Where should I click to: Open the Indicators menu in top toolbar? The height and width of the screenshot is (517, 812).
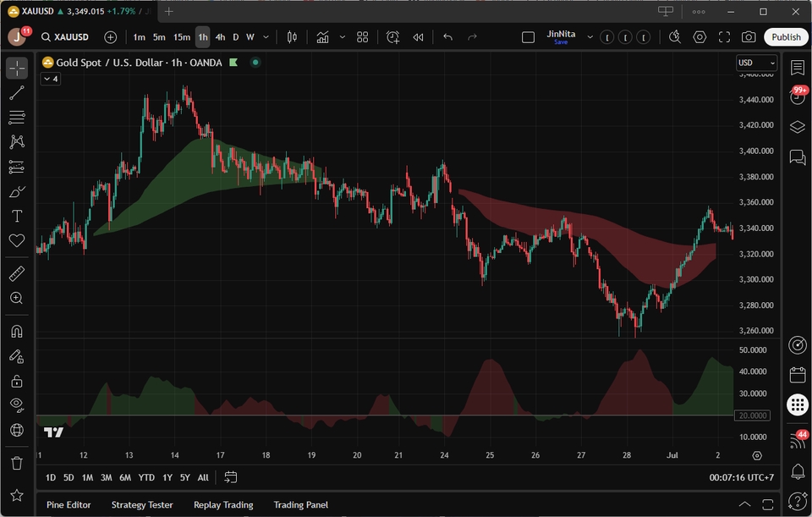tap(322, 37)
